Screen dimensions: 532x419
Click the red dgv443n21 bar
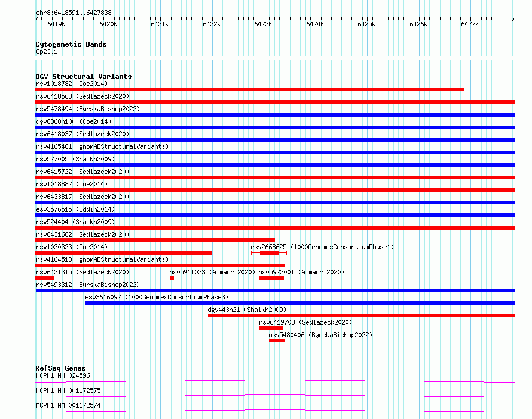[362, 316]
